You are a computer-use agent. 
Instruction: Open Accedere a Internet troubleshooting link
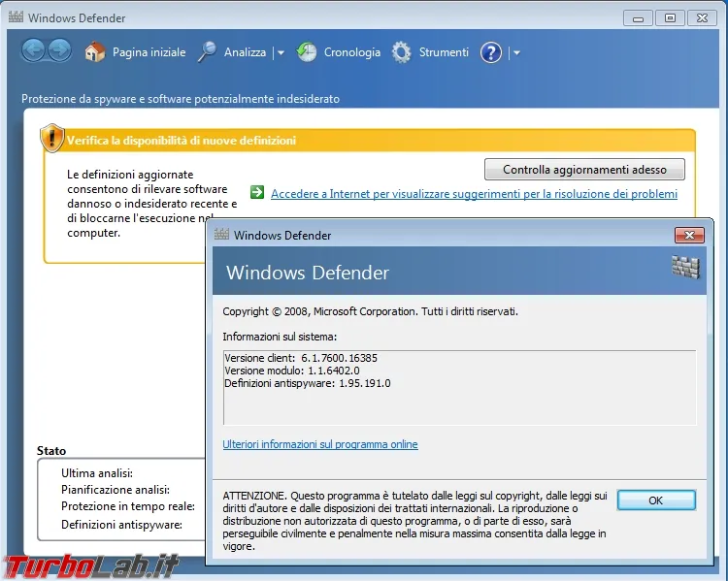coord(474,194)
